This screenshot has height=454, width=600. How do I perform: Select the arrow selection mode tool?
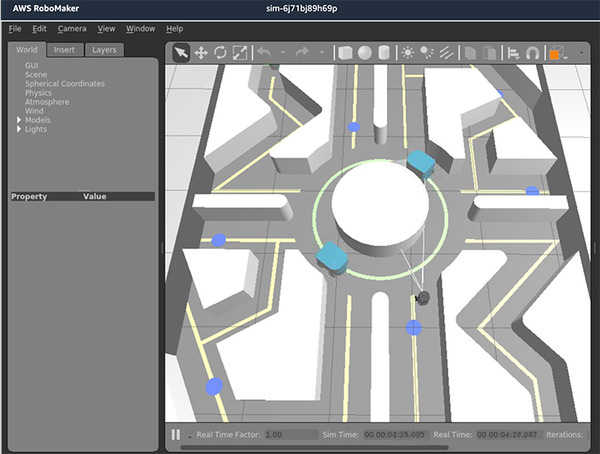click(x=181, y=52)
